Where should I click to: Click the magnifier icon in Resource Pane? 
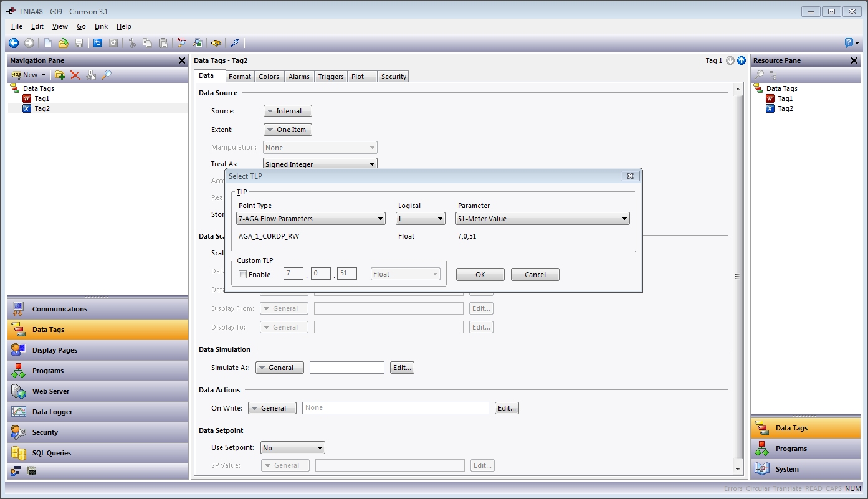coord(759,75)
